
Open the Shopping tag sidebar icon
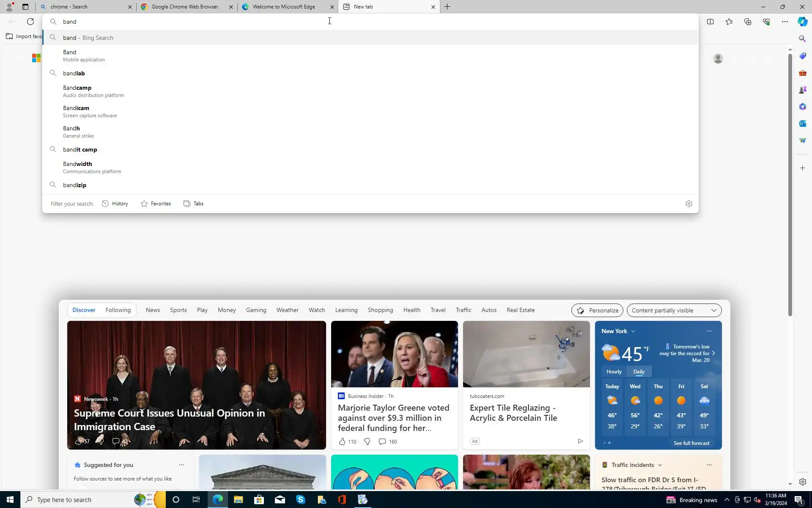click(x=802, y=56)
